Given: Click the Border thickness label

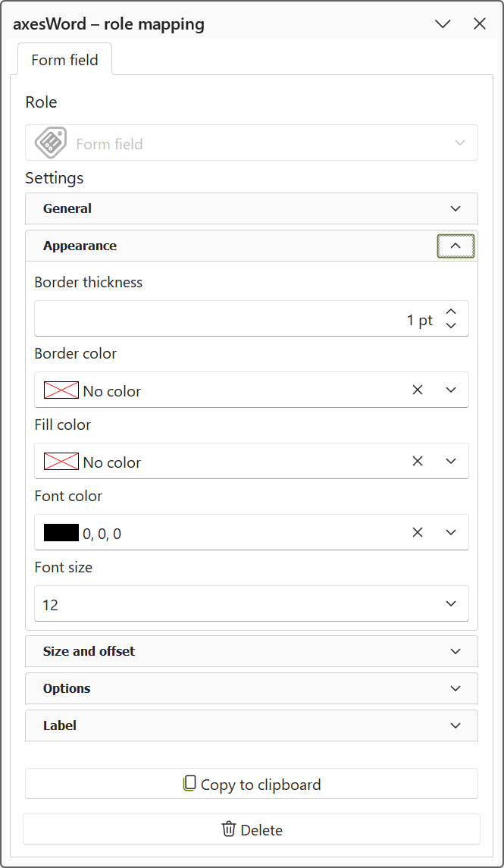Looking at the screenshot, I should 89,282.
